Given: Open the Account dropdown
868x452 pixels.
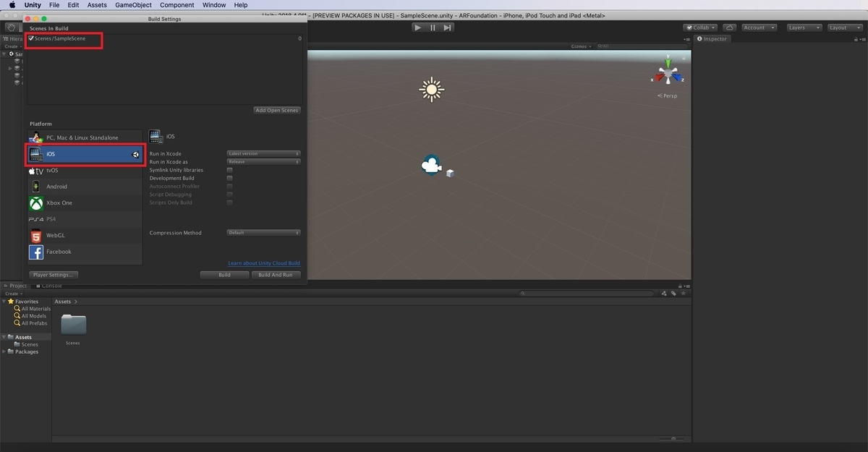Looking at the screenshot, I should click(758, 27).
